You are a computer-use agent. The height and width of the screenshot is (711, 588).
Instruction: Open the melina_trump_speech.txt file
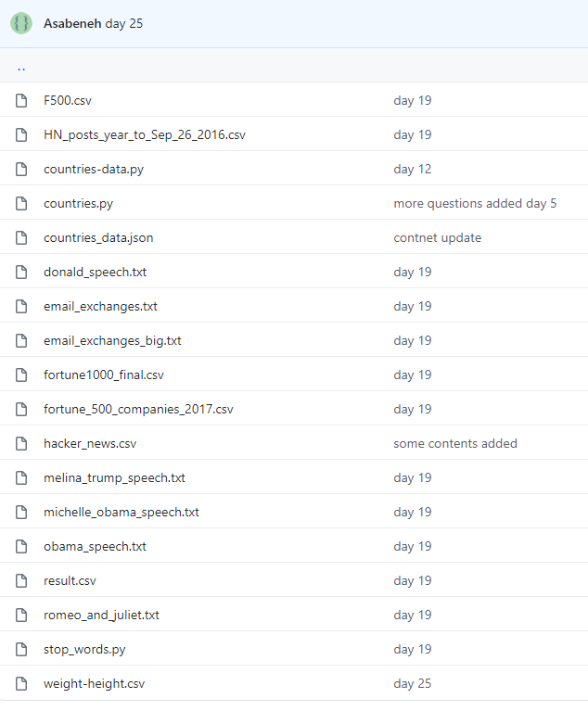tap(114, 477)
